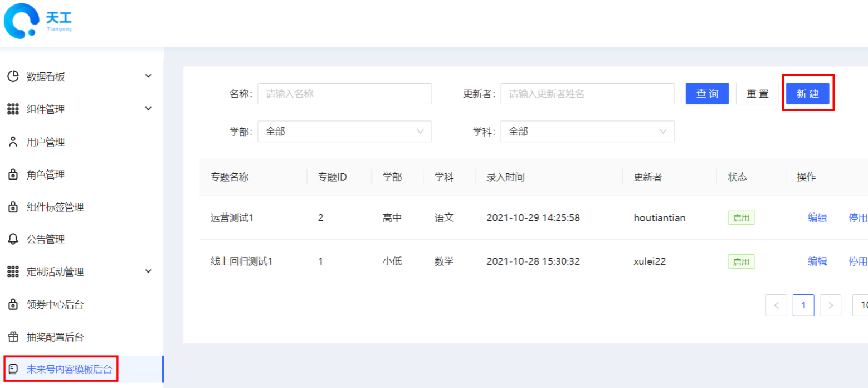The height and width of the screenshot is (388, 868).
Task: Edit the 运营测试1 row via 编辑
Action: [x=817, y=217]
